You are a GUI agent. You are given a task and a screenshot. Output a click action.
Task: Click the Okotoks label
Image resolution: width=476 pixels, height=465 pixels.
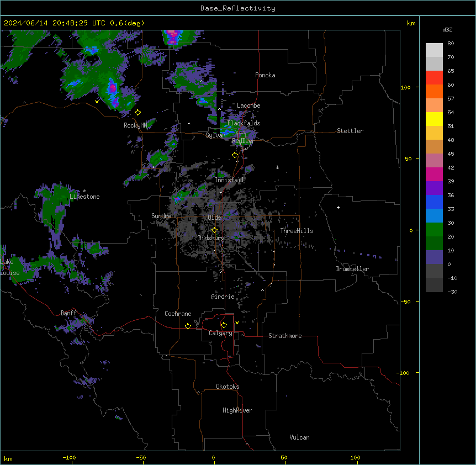tap(228, 387)
